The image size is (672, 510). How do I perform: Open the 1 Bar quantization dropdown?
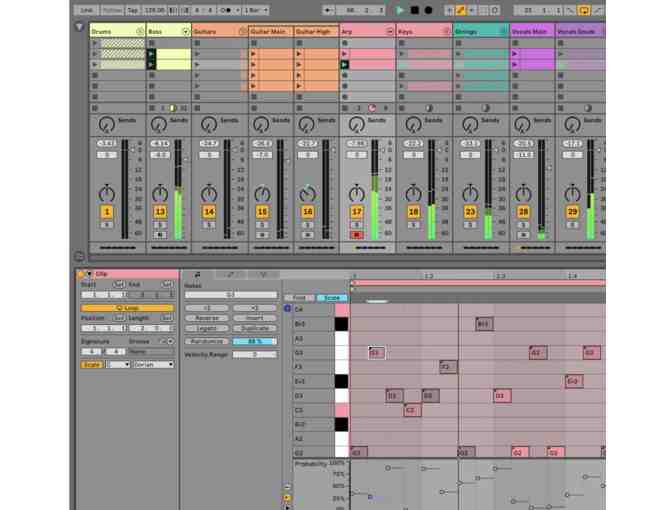click(257, 10)
